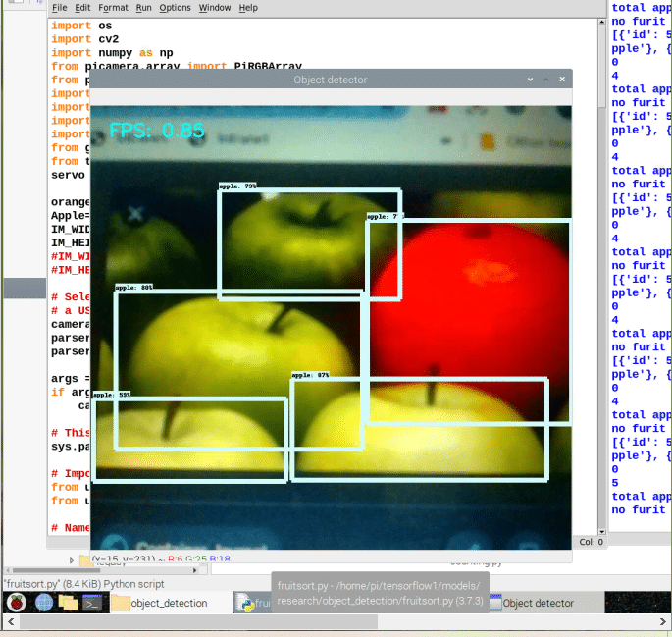Image resolution: width=672 pixels, height=637 pixels.
Task: Open the Edit menu
Action: pyautogui.click(x=84, y=8)
